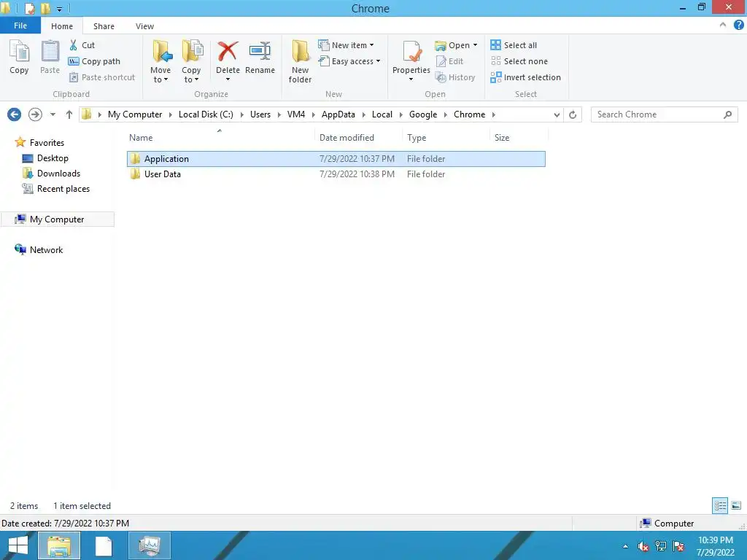Navigate to Local Disk (C:) breadcrumb
Image resolution: width=747 pixels, height=560 pixels.
click(206, 114)
